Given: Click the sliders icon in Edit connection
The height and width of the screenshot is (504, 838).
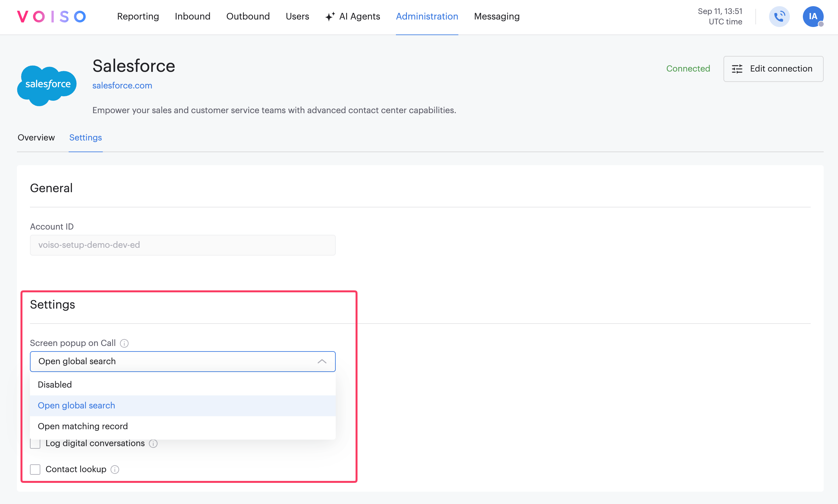Looking at the screenshot, I should tap(737, 69).
